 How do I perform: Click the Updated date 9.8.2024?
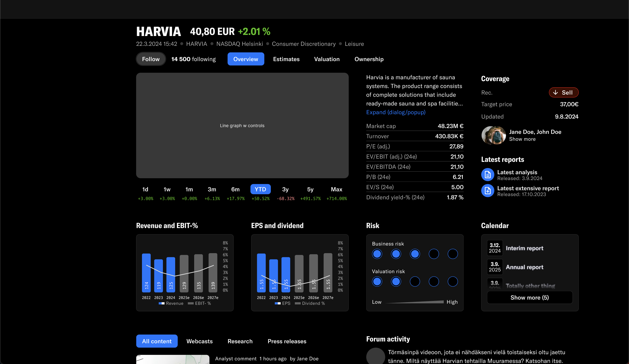566,117
